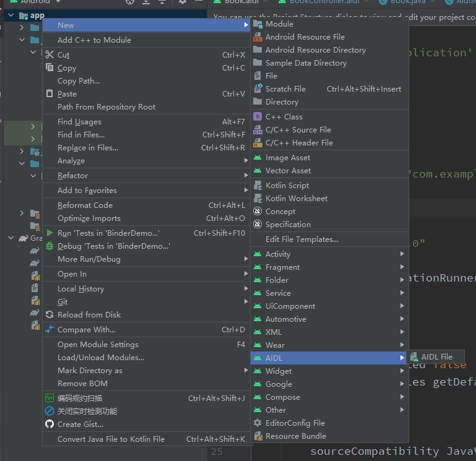Click the AIDL File icon
The image size is (476, 461).
[414, 356]
